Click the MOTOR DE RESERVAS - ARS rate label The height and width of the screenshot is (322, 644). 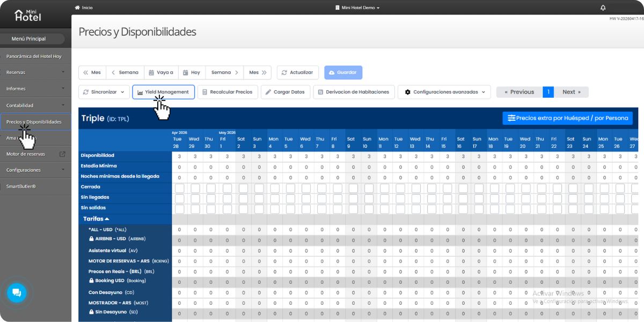(x=129, y=261)
